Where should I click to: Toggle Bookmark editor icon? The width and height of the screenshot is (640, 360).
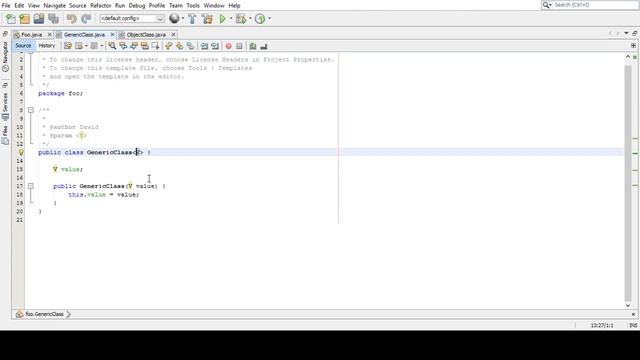click(190, 46)
